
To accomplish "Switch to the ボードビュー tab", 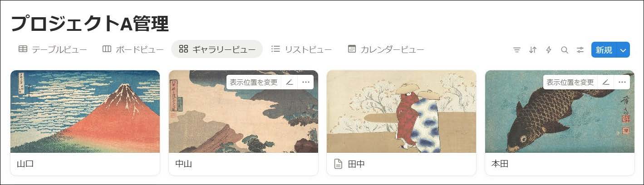I will (133, 49).
